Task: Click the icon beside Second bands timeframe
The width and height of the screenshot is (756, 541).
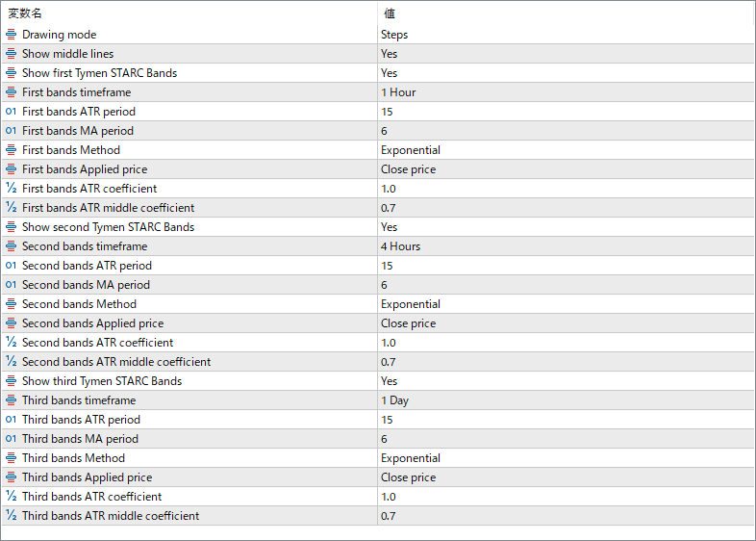Action: tap(12, 246)
